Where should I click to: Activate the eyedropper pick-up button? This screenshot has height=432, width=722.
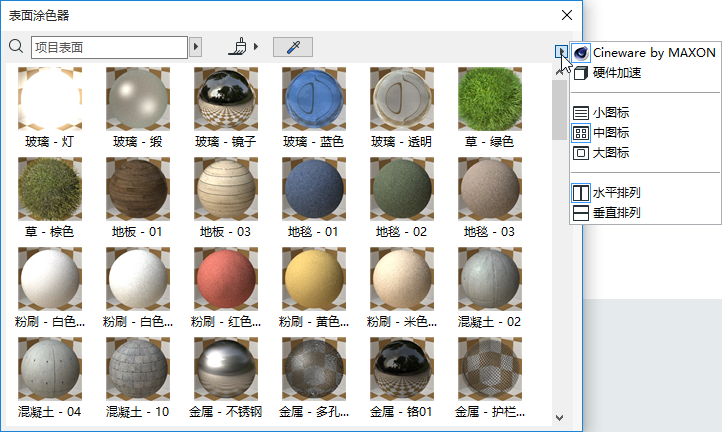point(293,47)
